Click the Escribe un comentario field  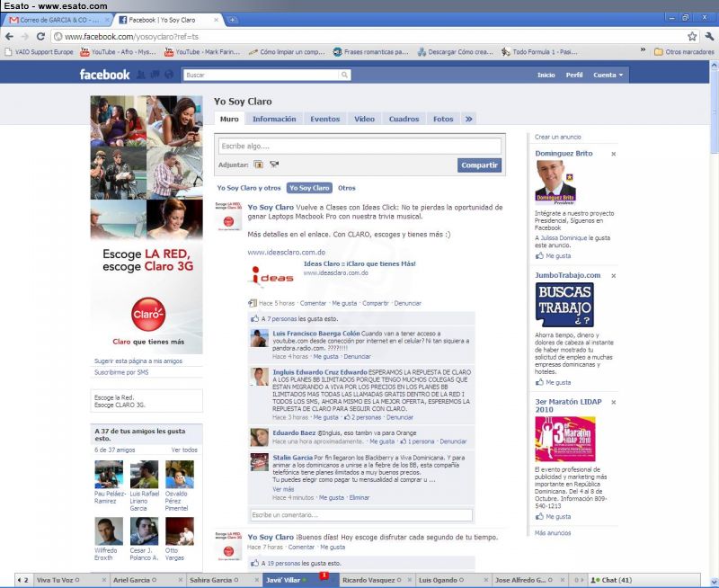click(x=361, y=515)
